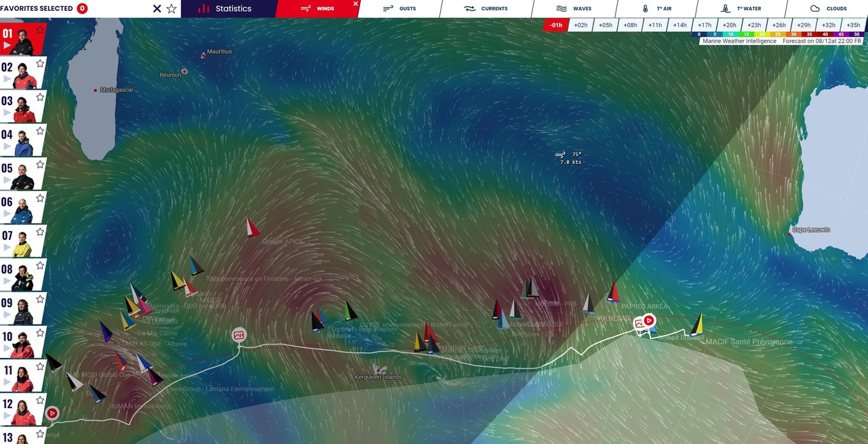This screenshot has height=444, width=868.
Task: Open skipper 11 portrait thumbnail
Action: 23,378
